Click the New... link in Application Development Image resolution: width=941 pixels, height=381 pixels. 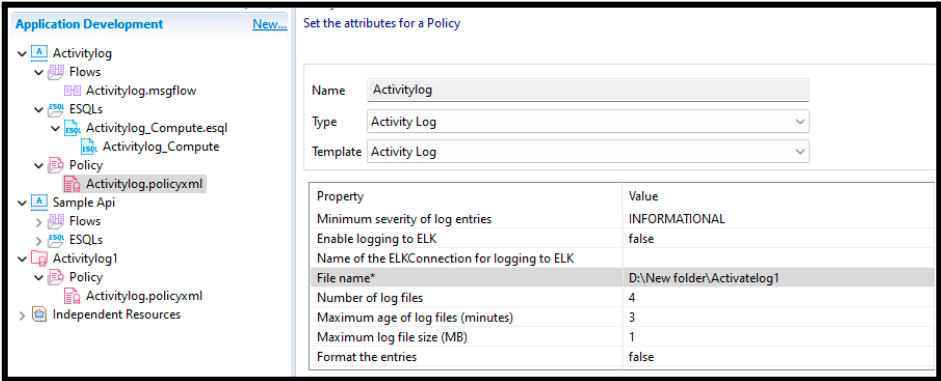pyautogui.click(x=269, y=24)
